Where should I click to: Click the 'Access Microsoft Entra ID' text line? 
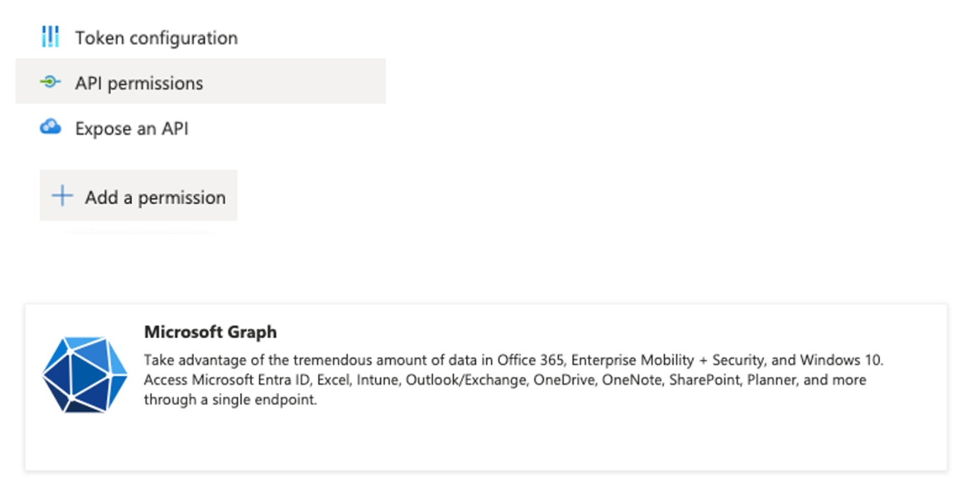505,380
